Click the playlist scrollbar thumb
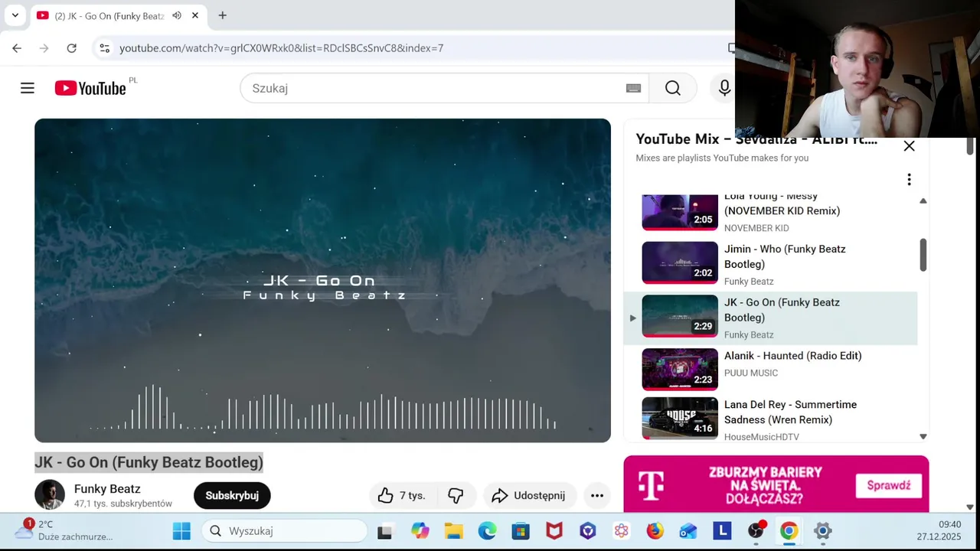The width and height of the screenshot is (980, 551). [x=923, y=255]
